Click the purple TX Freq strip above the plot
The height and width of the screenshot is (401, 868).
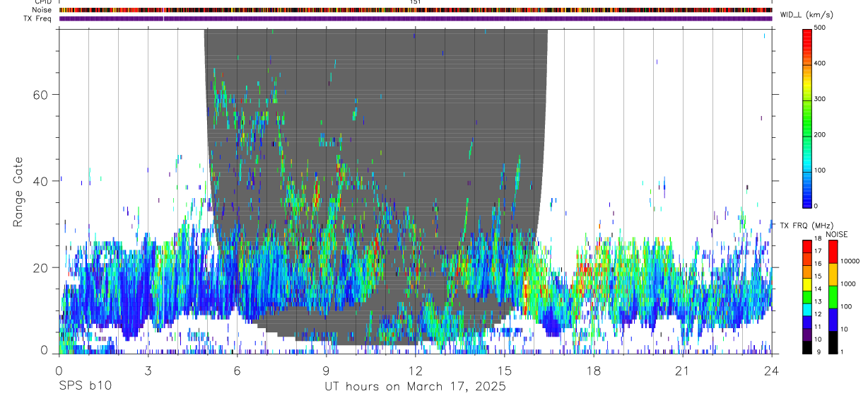point(416,18)
